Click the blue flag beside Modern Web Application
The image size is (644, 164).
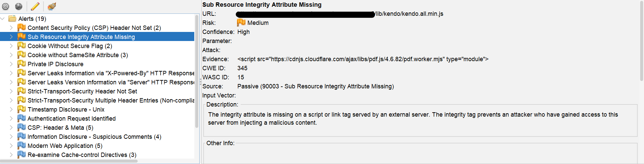(22, 146)
